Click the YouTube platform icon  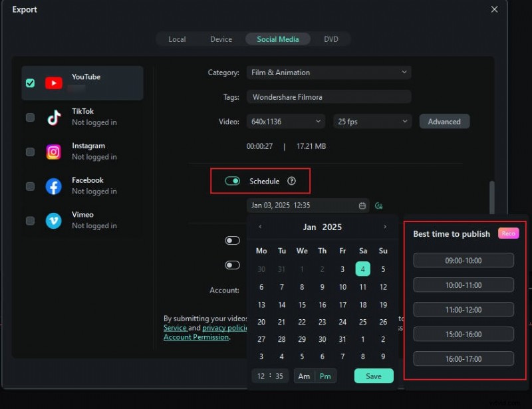click(x=53, y=82)
